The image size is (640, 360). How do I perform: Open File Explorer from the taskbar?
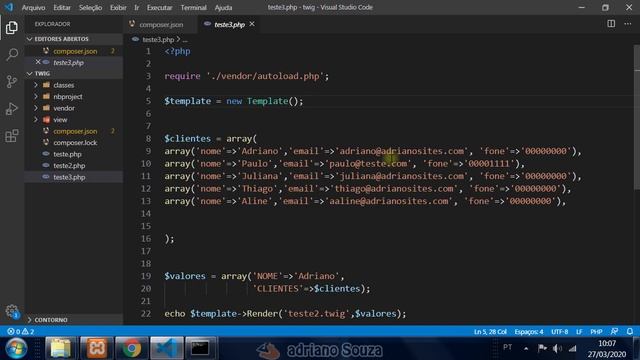[x=61, y=349]
